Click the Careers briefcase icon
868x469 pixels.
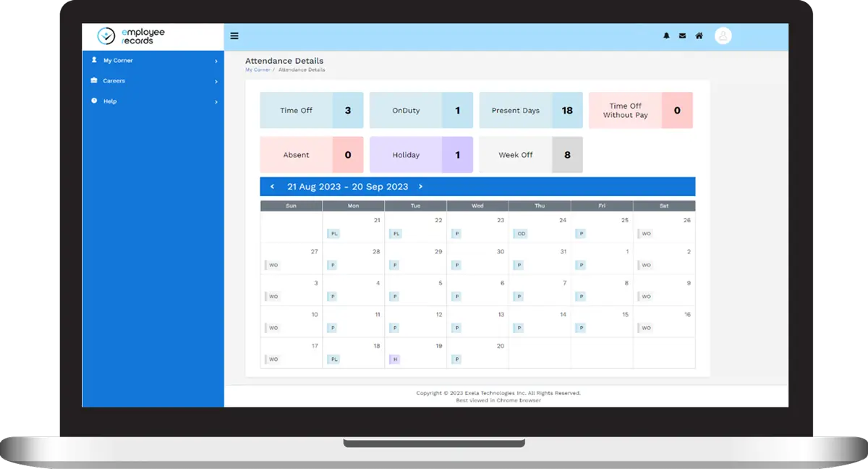[93, 80]
